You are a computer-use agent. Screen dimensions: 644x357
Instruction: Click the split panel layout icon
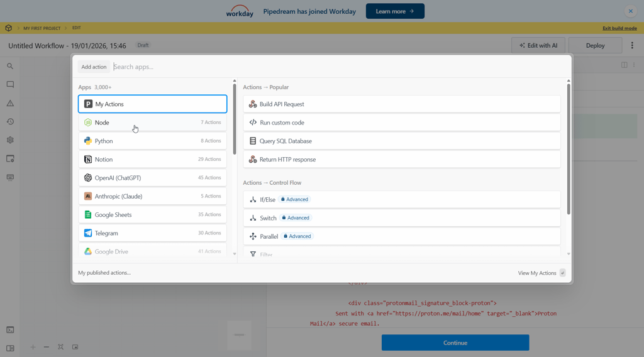(625, 65)
